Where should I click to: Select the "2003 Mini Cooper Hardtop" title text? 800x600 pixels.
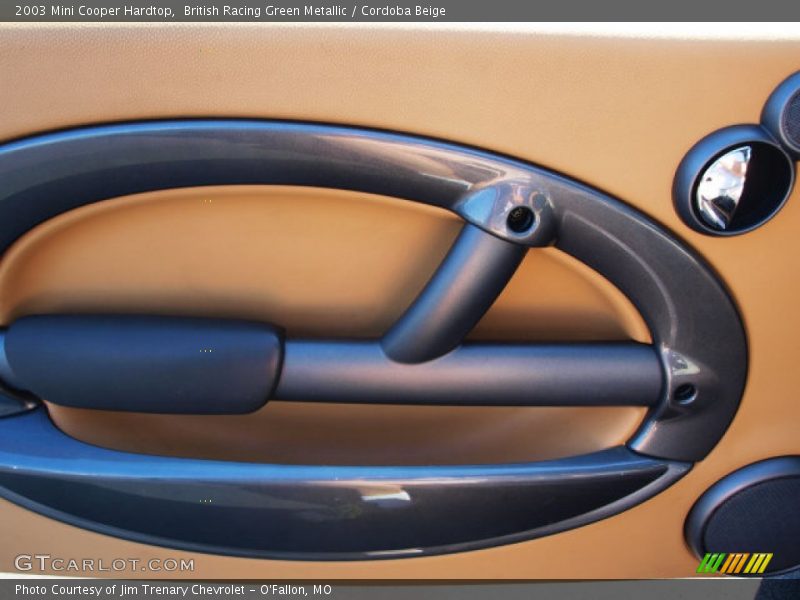point(94,11)
